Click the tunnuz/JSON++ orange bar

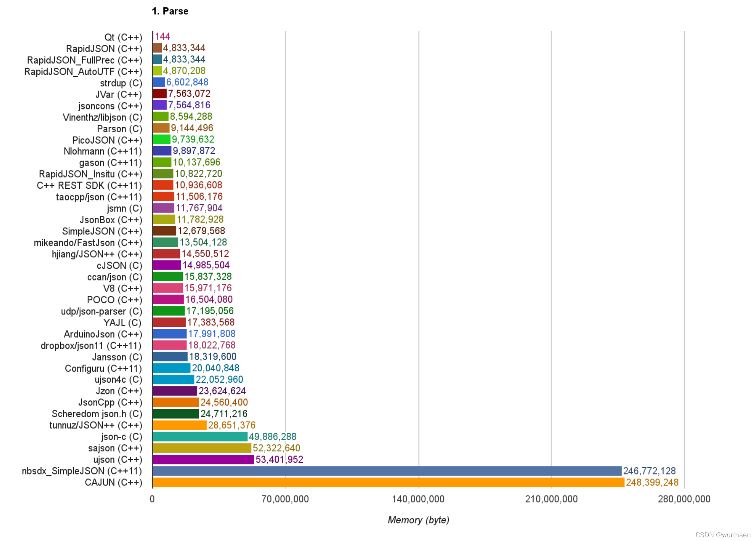point(179,425)
